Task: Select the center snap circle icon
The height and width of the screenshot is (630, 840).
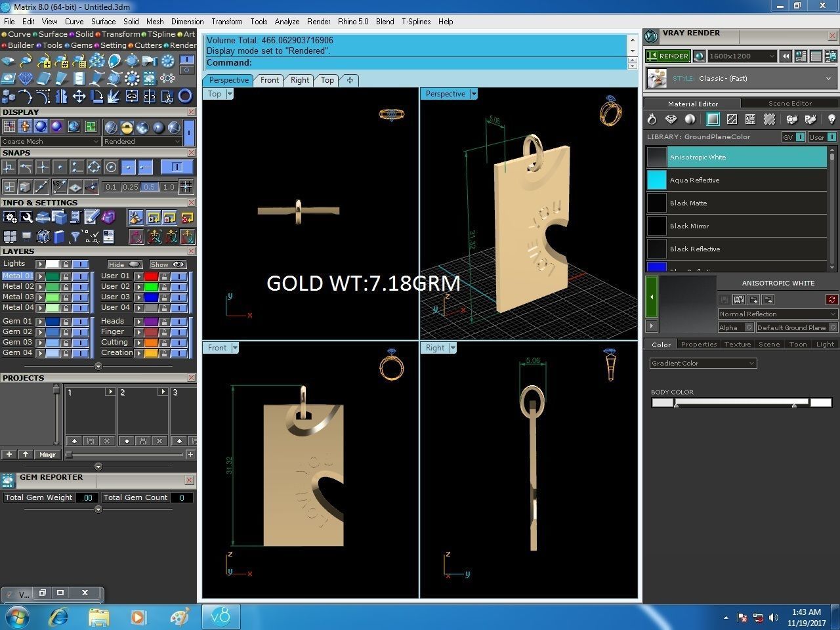Action: [x=111, y=167]
